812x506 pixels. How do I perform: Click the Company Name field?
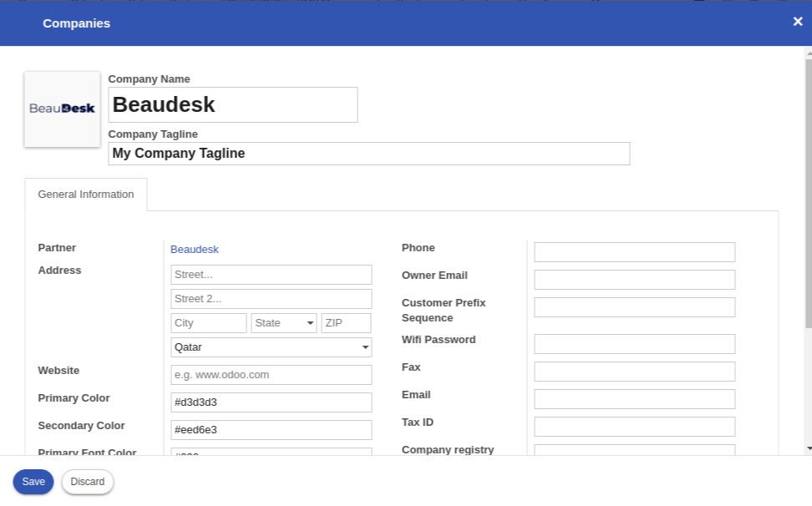click(233, 105)
